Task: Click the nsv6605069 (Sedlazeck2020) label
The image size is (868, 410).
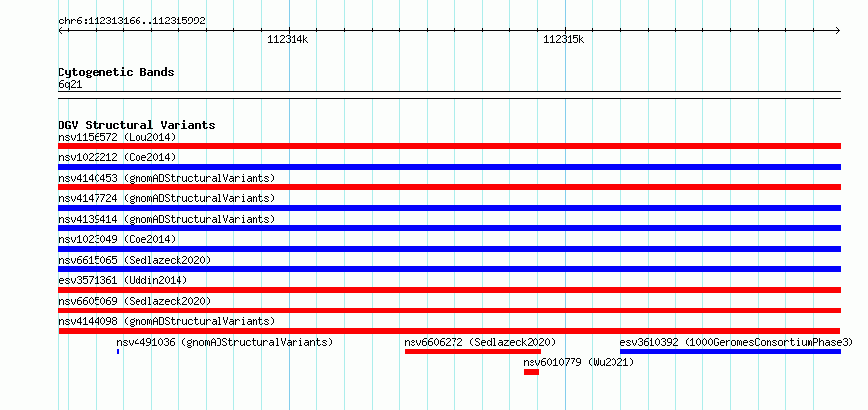Action: pos(135,301)
